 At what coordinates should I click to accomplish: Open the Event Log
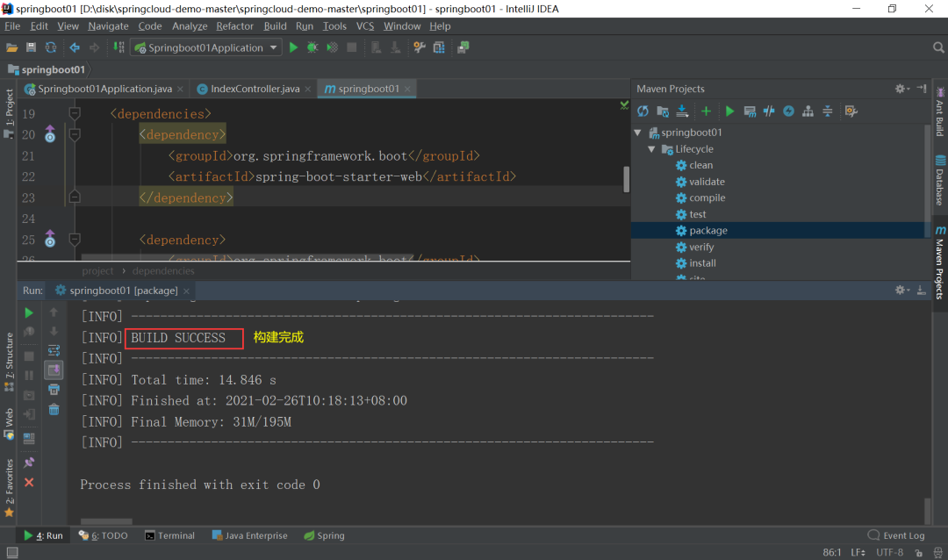pyautogui.click(x=896, y=535)
